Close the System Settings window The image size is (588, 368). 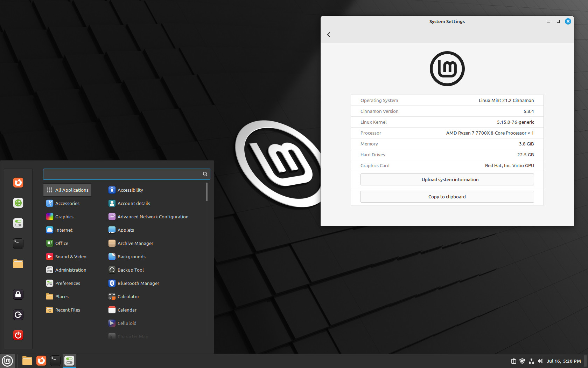[x=568, y=21]
